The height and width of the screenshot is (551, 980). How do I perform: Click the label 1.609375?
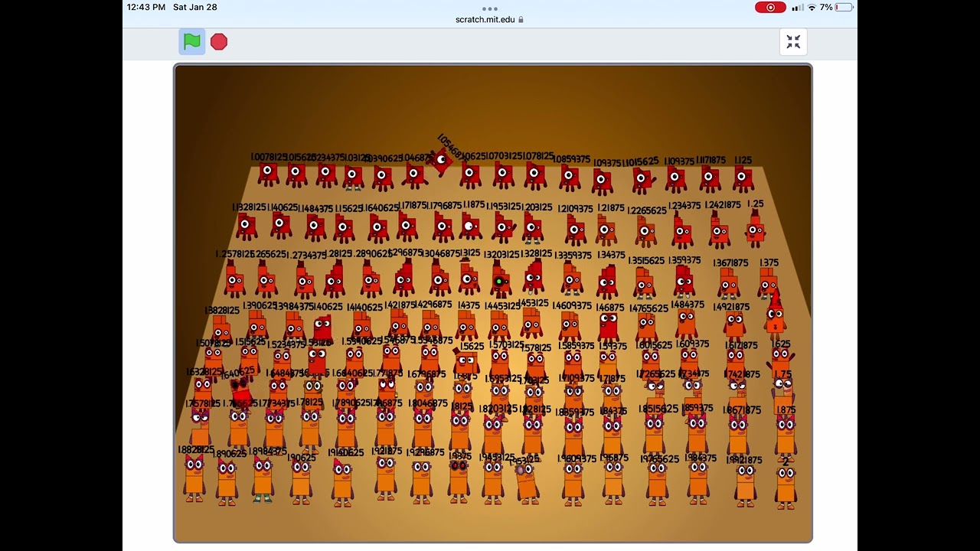(692, 344)
